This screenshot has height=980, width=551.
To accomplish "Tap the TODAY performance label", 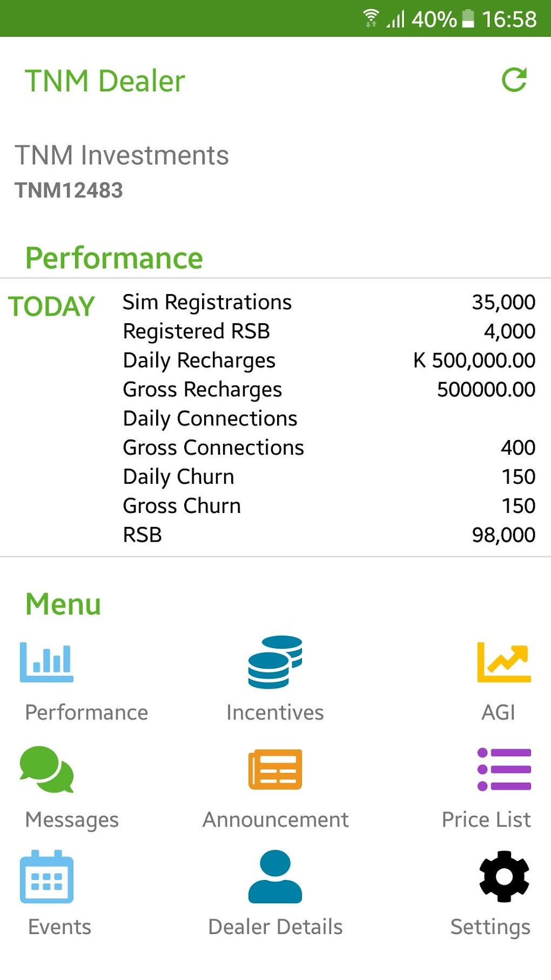I will 51,306.
